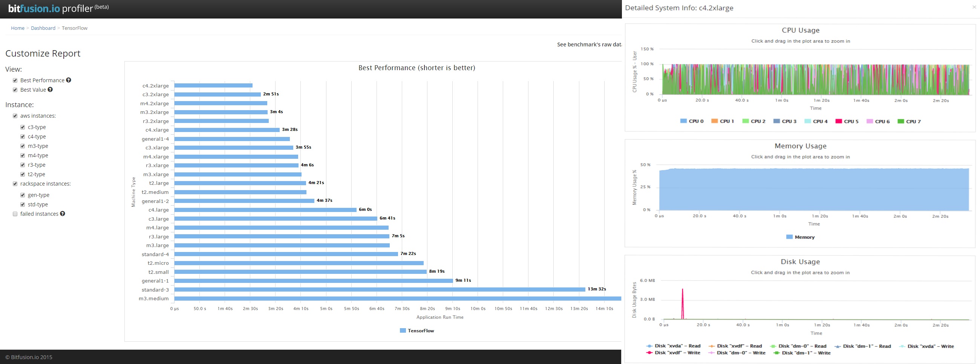Open the benchmark's raw data link
980x364 pixels.
[589, 45]
